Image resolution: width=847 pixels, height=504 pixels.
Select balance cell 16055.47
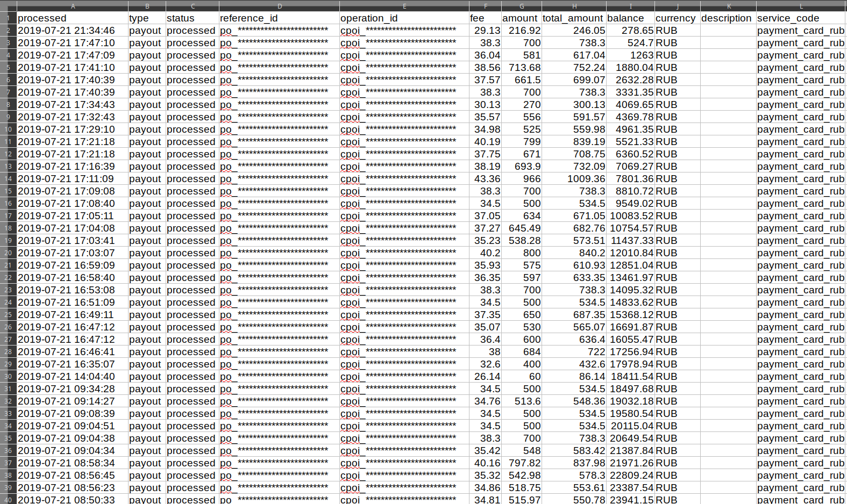point(630,340)
